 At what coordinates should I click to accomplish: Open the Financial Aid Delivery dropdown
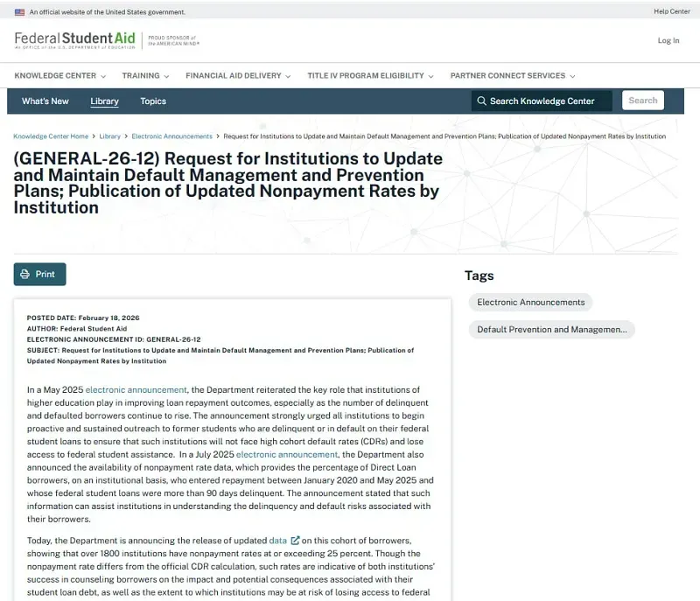pos(238,76)
